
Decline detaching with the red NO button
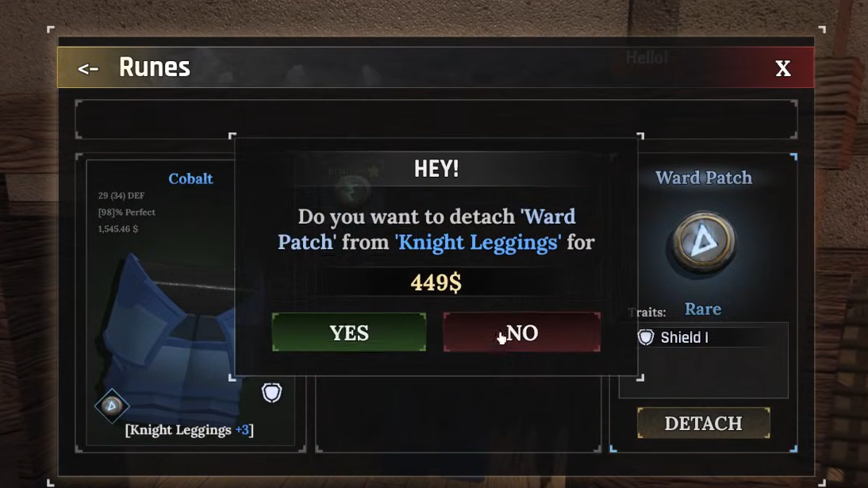[521, 332]
